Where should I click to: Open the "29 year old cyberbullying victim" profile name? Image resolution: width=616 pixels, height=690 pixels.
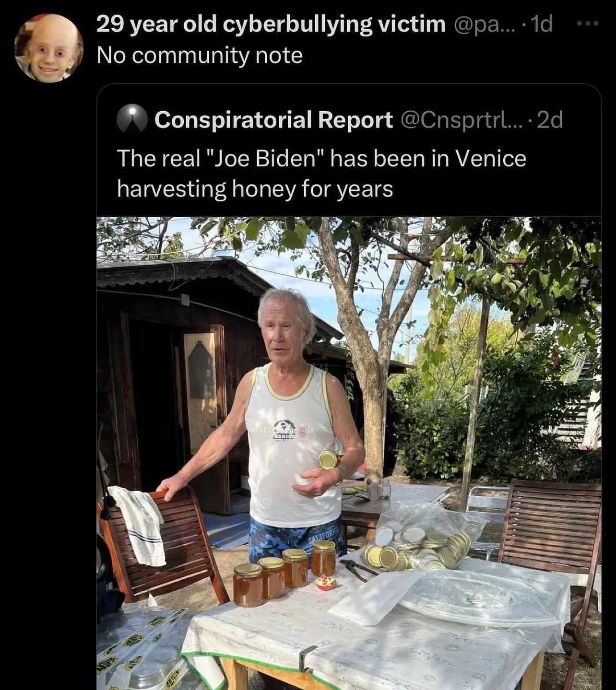[x=271, y=24]
